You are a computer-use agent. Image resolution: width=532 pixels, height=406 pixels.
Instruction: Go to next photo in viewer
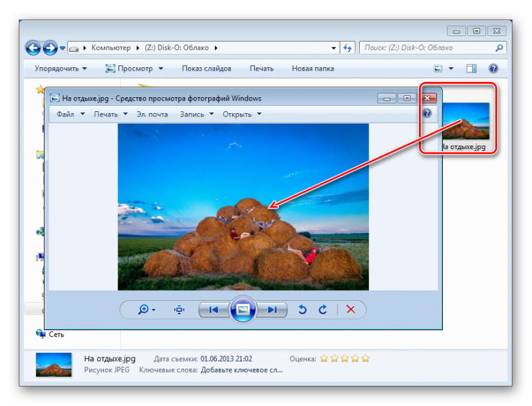(272, 309)
